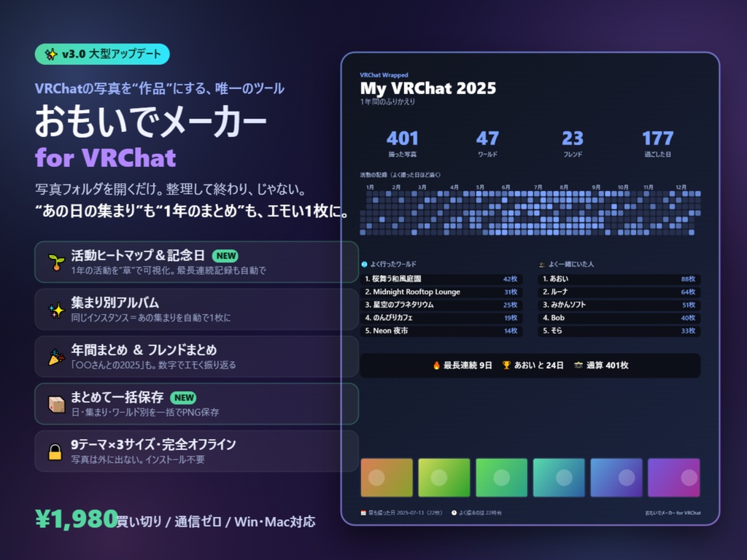Select friend row ルーナ
Screen dimensions: 747x560
(619, 292)
